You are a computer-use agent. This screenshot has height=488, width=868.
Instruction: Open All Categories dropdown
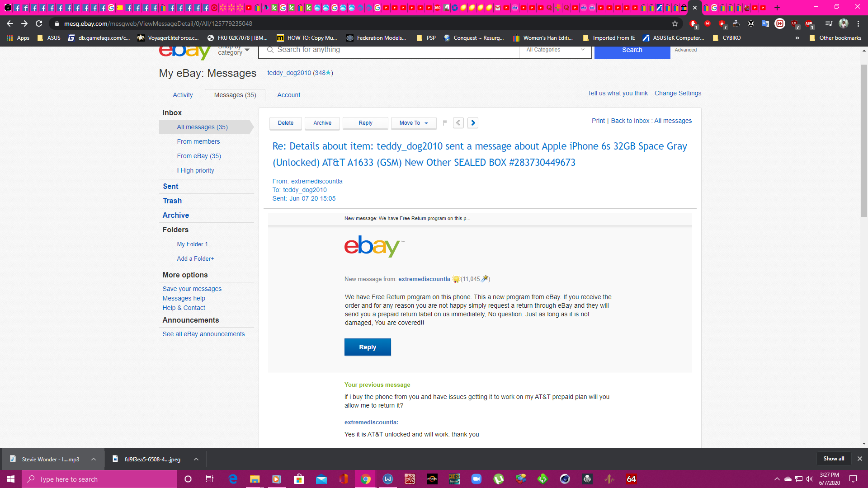click(555, 50)
